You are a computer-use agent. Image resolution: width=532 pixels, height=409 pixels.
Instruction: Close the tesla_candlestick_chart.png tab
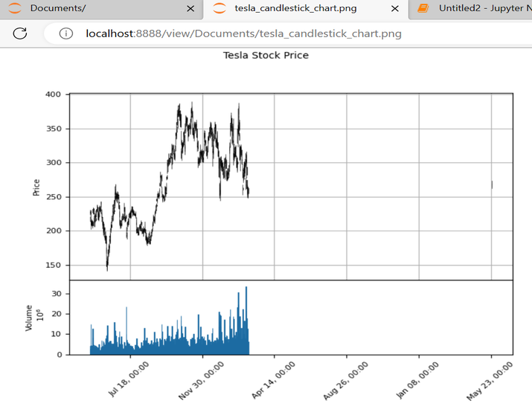[x=395, y=9]
